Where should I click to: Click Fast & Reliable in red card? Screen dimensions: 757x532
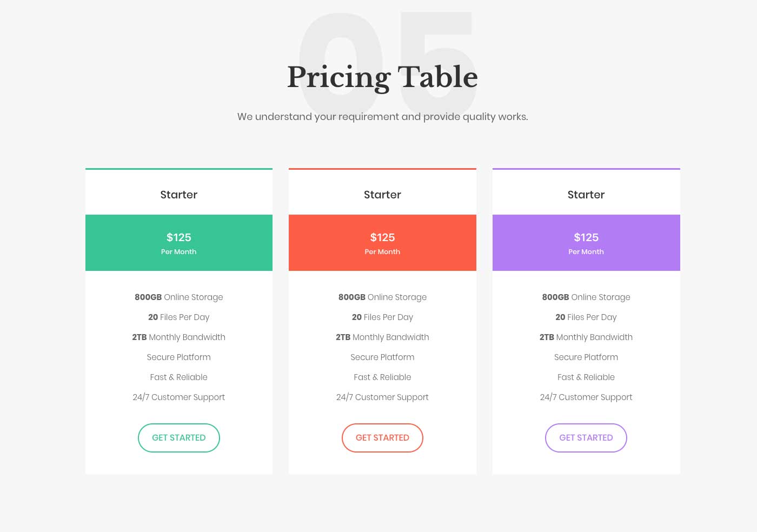click(x=382, y=377)
